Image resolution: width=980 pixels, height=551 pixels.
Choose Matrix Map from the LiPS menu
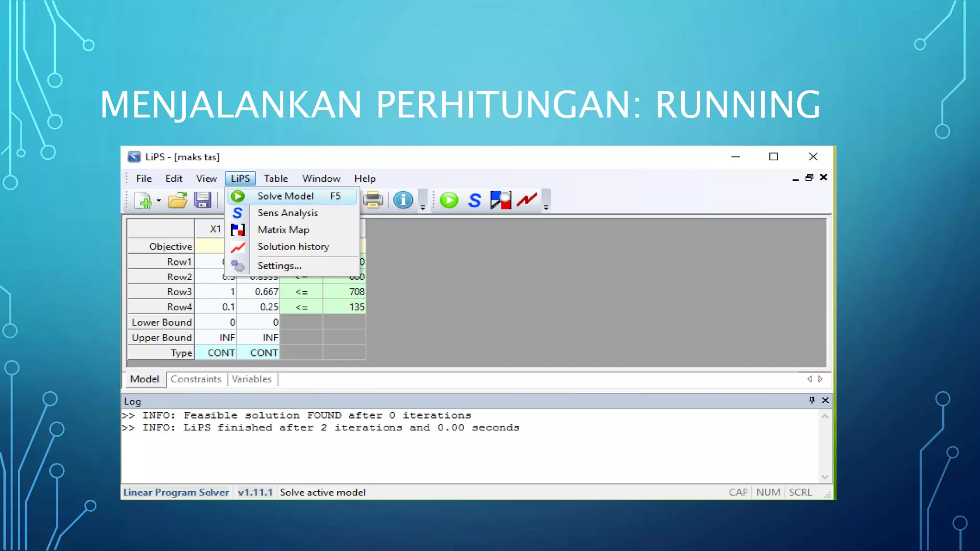(x=292, y=230)
